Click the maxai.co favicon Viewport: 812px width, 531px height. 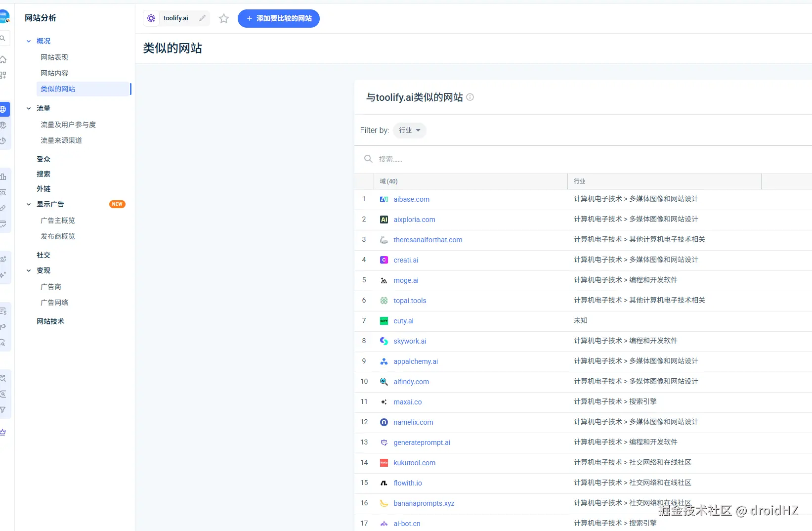click(x=384, y=402)
